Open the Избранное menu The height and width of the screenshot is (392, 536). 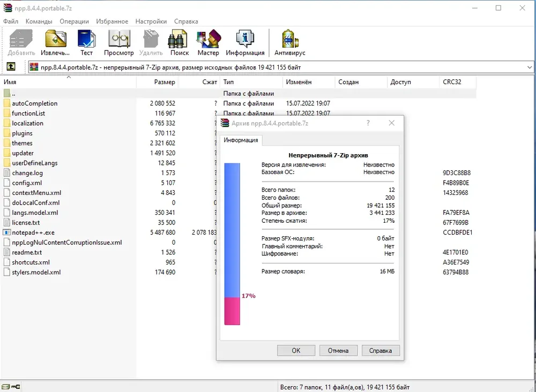(x=112, y=21)
